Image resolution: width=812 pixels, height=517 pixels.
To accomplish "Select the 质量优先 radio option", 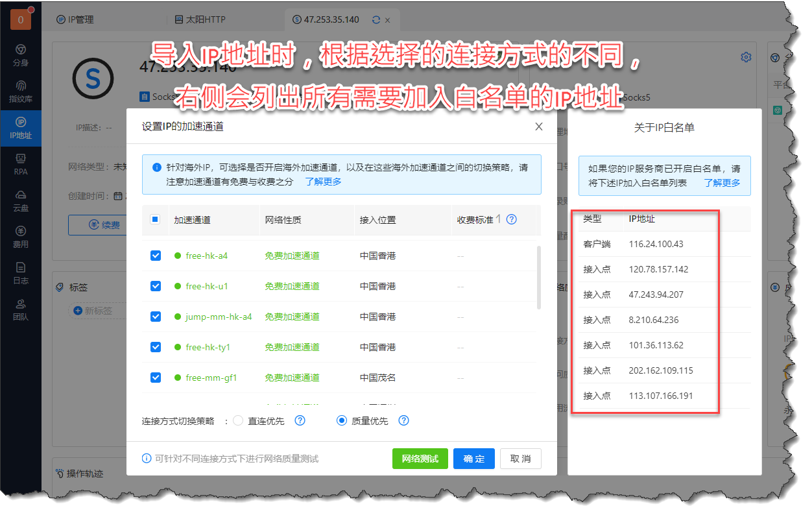I will (342, 420).
